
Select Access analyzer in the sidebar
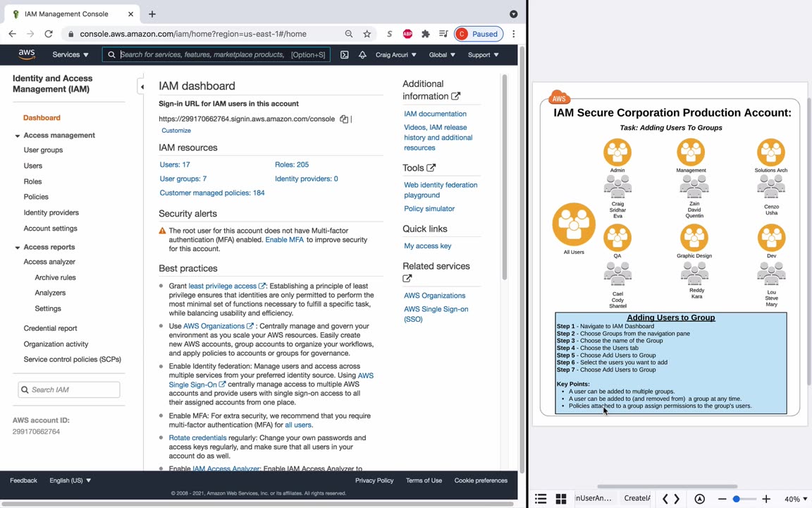[x=49, y=262]
